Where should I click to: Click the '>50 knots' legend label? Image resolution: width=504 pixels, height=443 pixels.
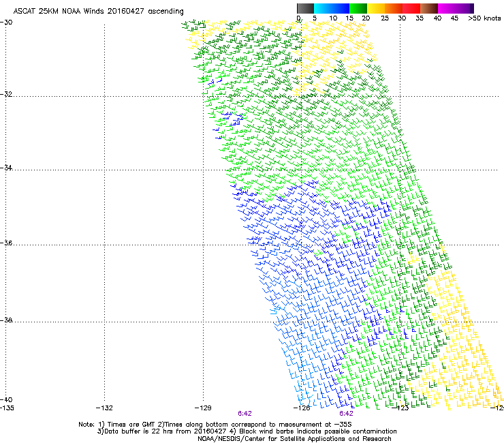coord(484,18)
